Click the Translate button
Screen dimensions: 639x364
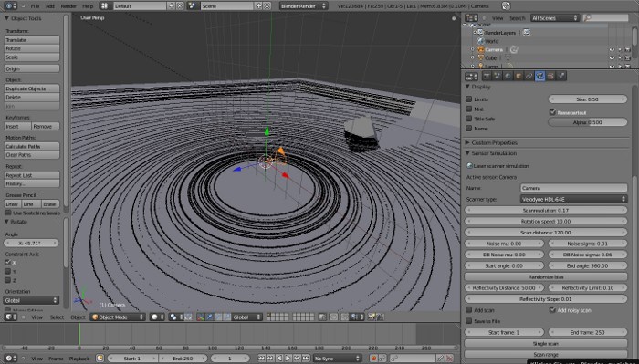pyautogui.click(x=32, y=40)
